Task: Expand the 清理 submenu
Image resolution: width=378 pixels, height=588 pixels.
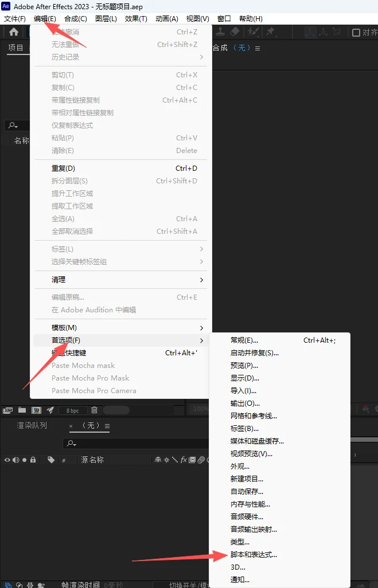Action: [x=120, y=280]
